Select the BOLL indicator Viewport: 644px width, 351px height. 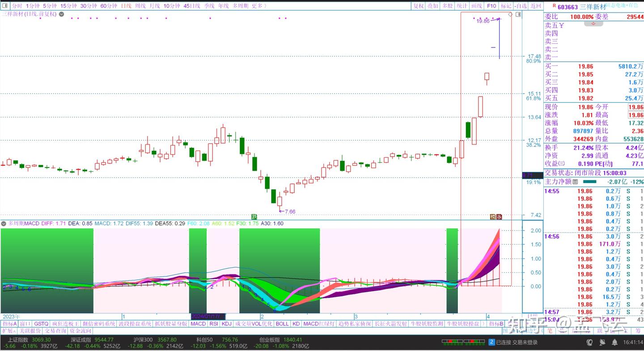click(283, 323)
